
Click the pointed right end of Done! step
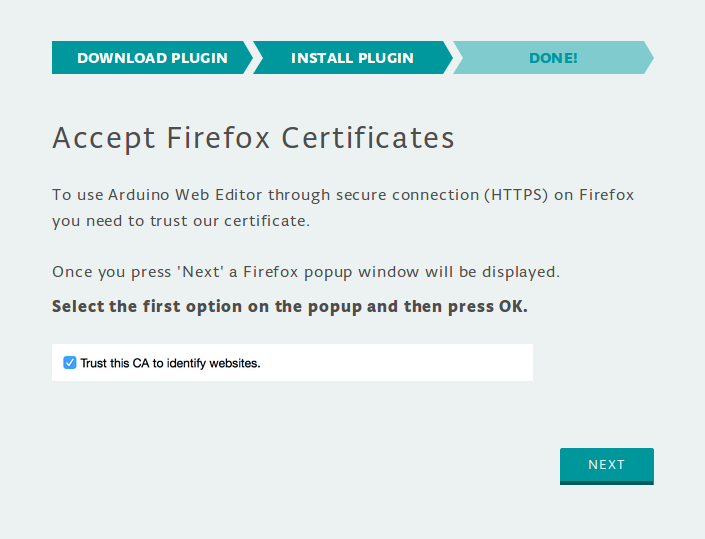(x=649, y=58)
